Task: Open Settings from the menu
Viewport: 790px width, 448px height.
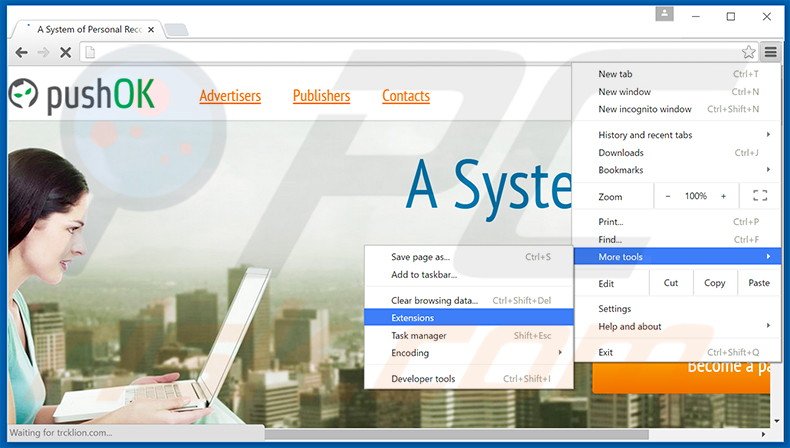Action: click(x=677, y=308)
